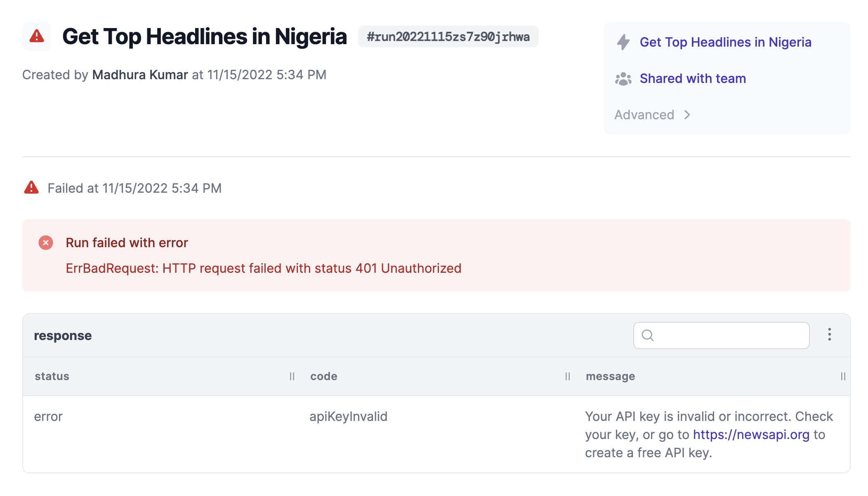The height and width of the screenshot is (496, 868).
Task: Click the apiKeyInvalid cell
Action: (x=348, y=416)
